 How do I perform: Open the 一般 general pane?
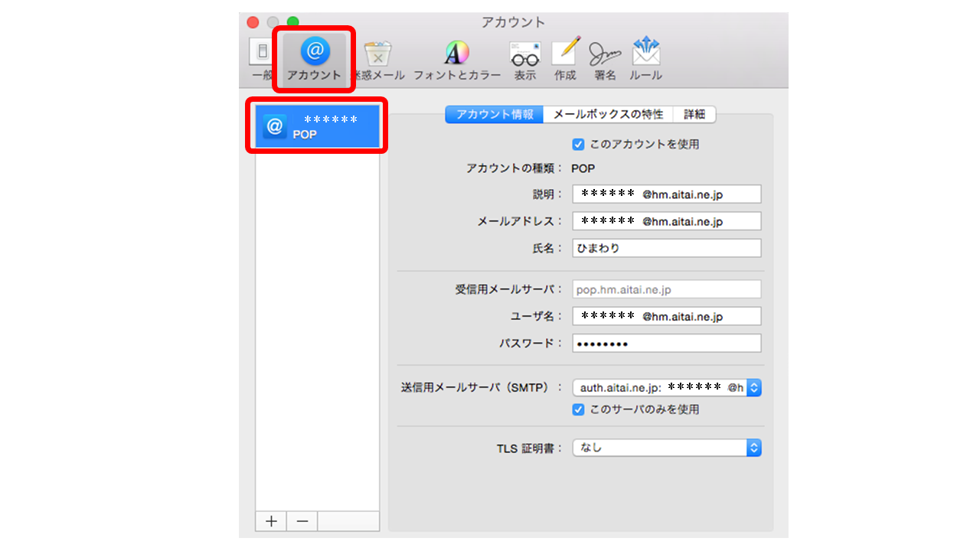(262, 61)
